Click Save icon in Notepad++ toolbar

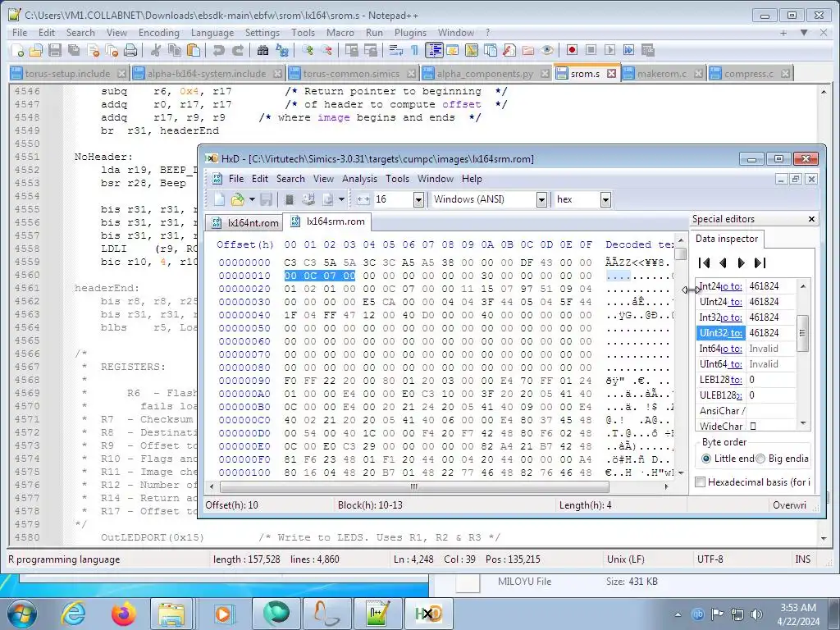[55, 50]
